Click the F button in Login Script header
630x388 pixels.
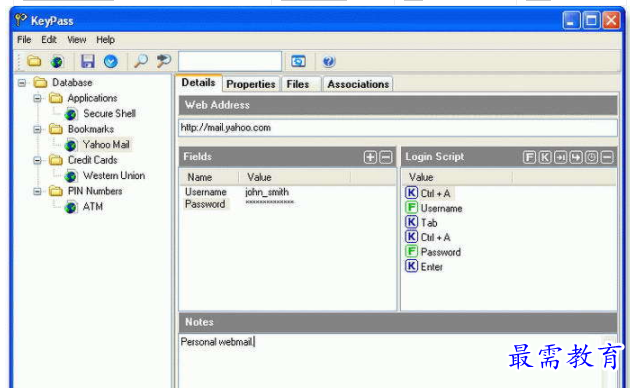point(529,157)
